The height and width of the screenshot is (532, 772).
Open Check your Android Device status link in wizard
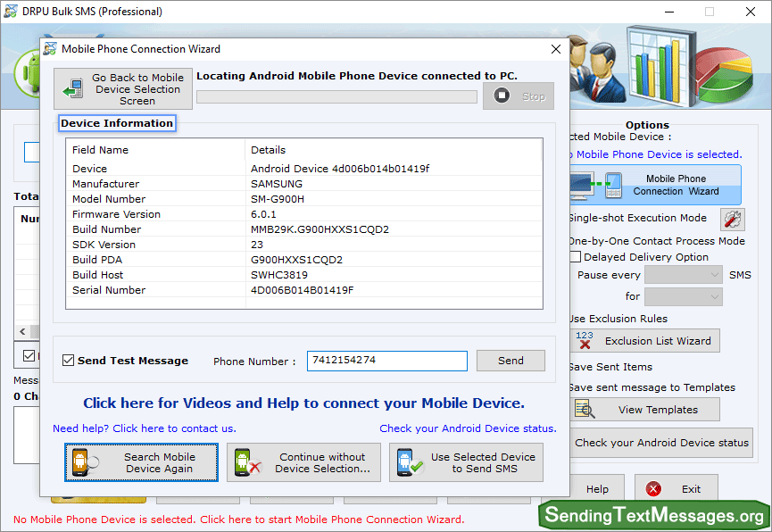coord(468,428)
